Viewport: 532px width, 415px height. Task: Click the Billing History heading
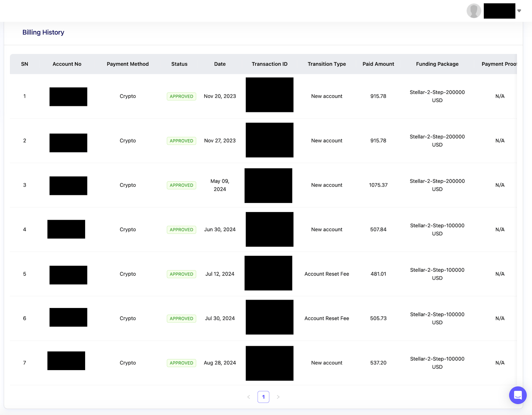click(43, 32)
